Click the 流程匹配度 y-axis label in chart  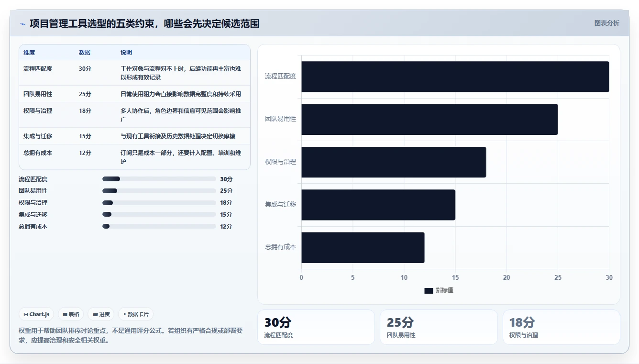281,76
